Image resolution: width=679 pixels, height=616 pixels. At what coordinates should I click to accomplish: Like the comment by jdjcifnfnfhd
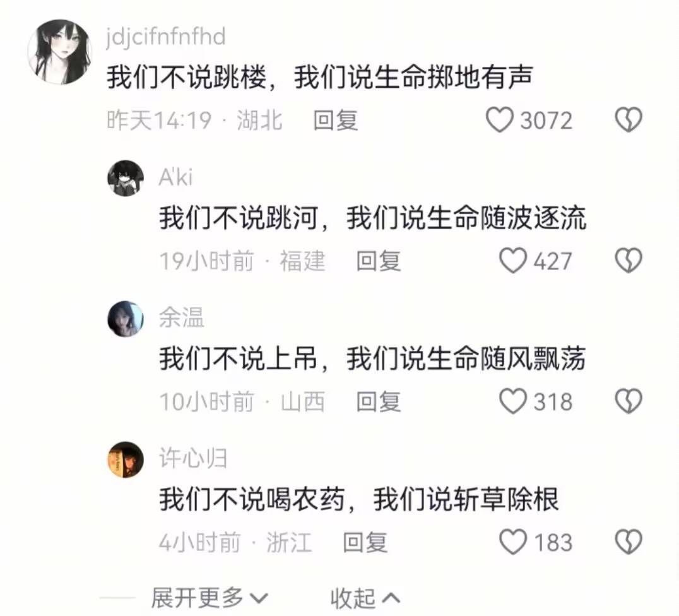click(500, 120)
